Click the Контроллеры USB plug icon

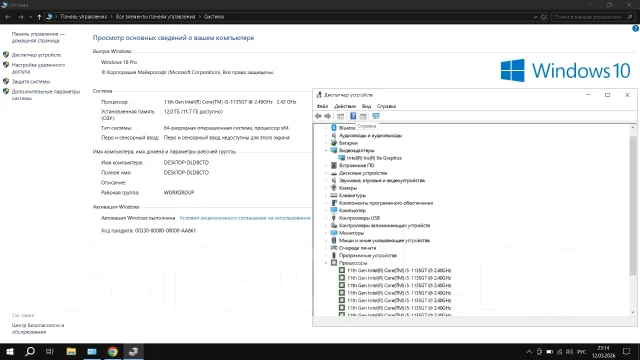click(334, 218)
